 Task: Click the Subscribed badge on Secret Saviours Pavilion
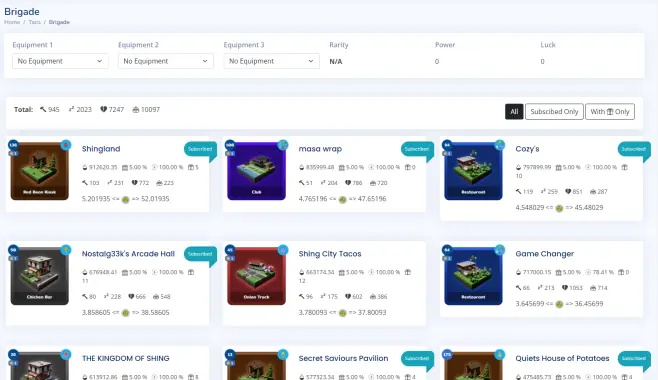pos(417,359)
